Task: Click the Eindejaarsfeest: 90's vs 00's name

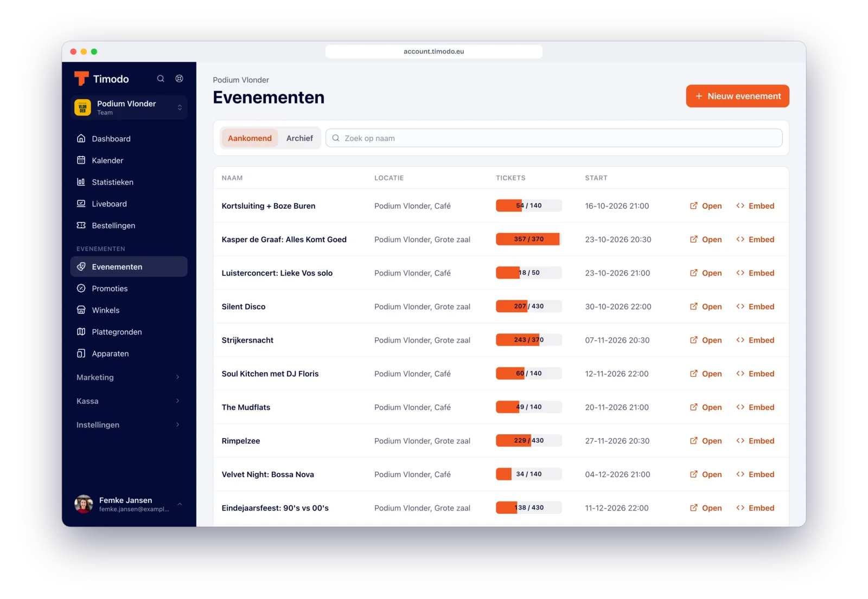Action: 275,508
